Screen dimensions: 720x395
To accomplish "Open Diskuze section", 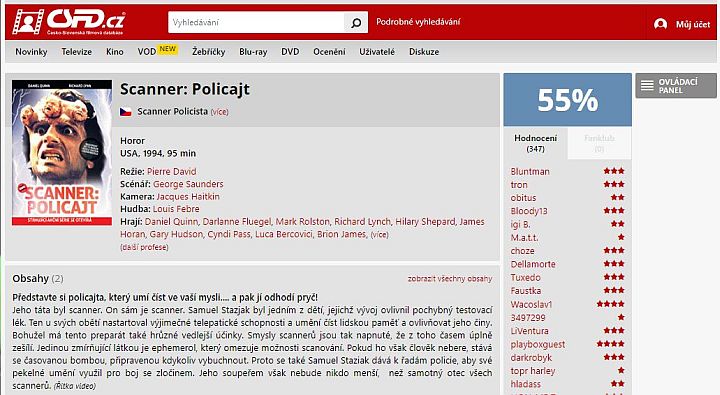I will point(424,52).
